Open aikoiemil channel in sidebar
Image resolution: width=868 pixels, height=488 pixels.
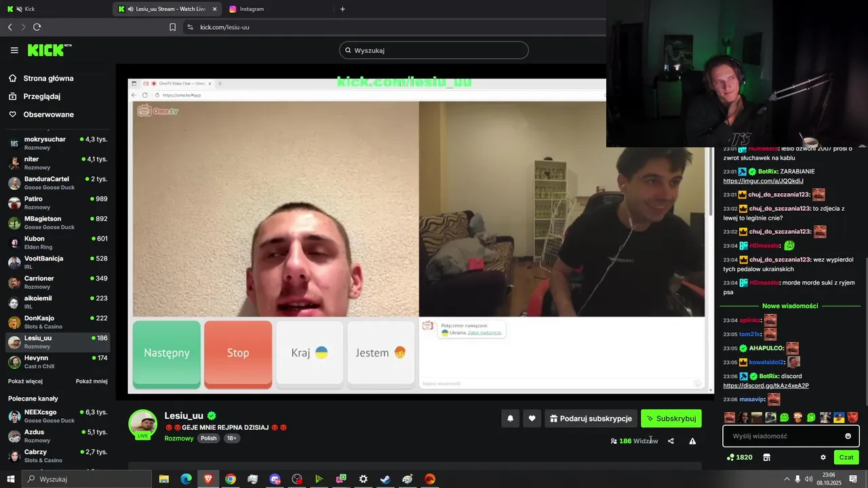click(x=58, y=302)
